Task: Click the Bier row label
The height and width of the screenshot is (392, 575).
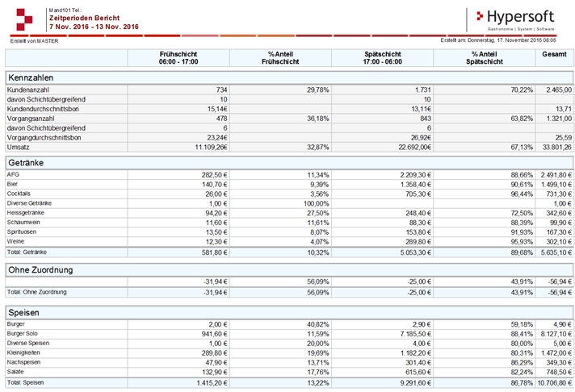Action: [x=12, y=184]
